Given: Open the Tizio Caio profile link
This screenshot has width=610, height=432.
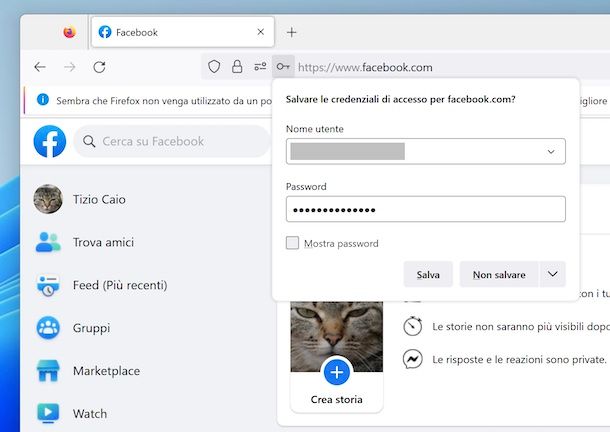Looking at the screenshot, I should point(99,199).
